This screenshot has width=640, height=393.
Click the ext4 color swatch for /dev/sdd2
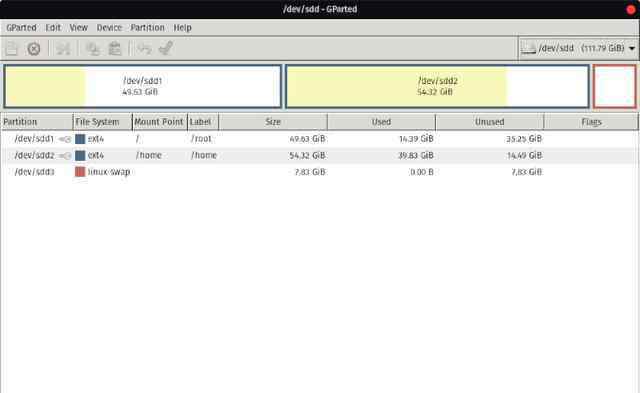pyautogui.click(x=80, y=155)
